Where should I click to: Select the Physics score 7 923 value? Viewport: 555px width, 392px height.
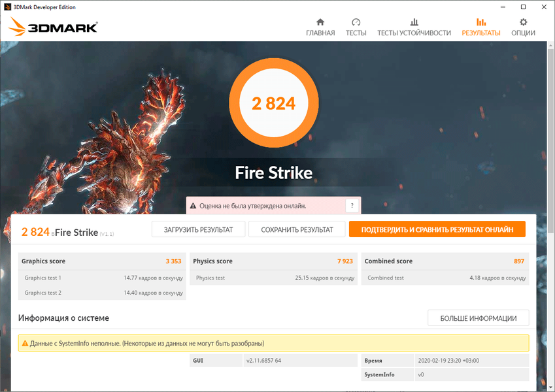click(x=345, y=261)
